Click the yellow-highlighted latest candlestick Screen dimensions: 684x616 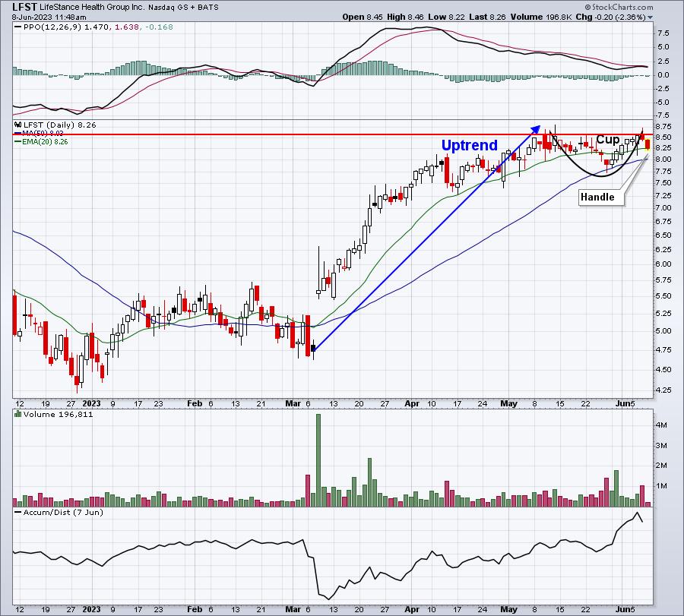[648, 145]
